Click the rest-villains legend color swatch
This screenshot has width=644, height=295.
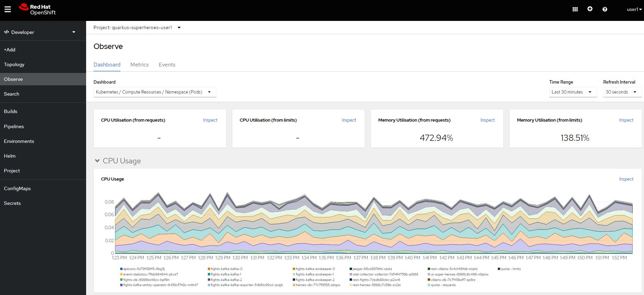coord(429,269)
